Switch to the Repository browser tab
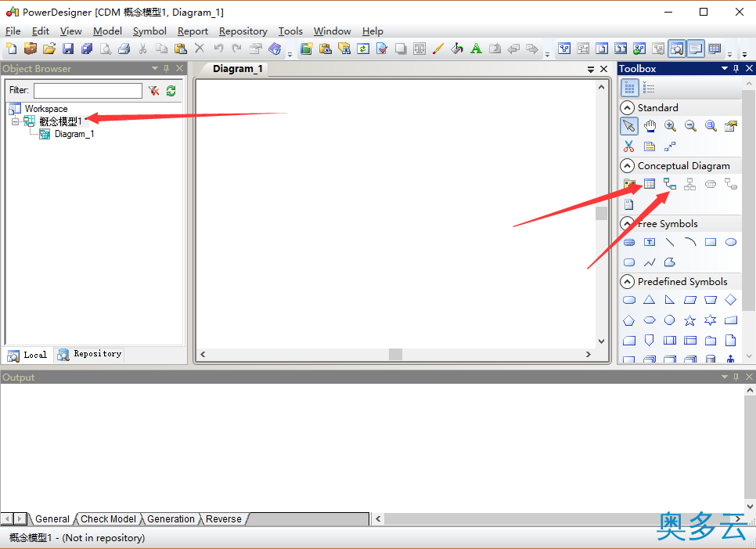The image size is (756, 549). (90, 354)
